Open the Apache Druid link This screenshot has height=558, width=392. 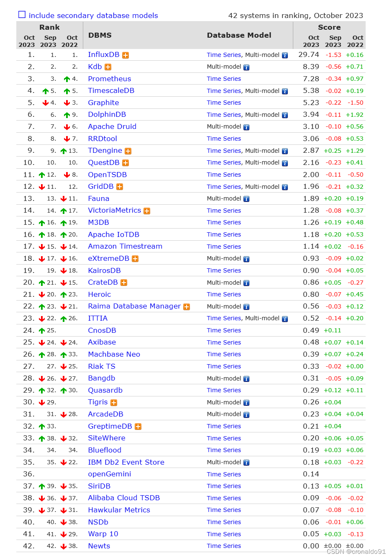[x=112, y=126]
